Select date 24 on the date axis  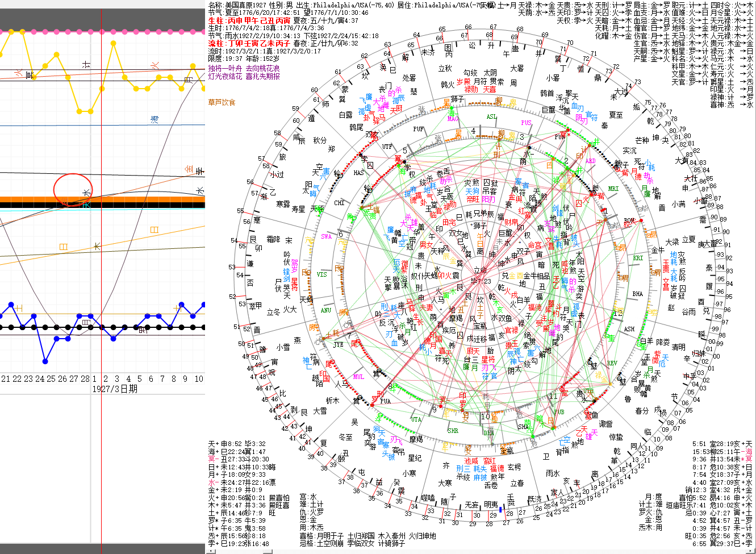tap(40, 378)
